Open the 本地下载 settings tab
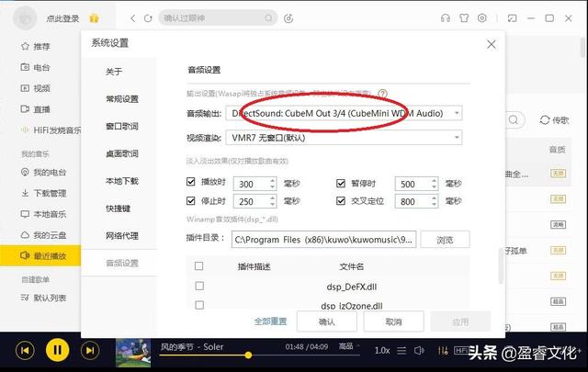This screenshot has height=372, width=588. pos(122,181)
